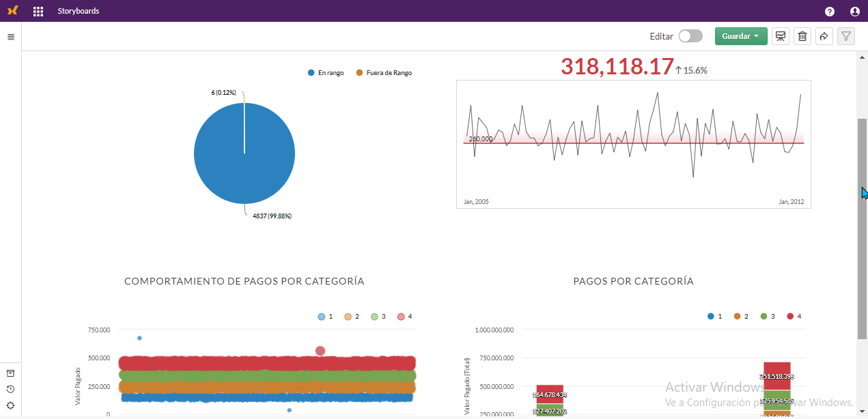
Task: Toggle category 1 in bar chart legend
Action: 715,317
